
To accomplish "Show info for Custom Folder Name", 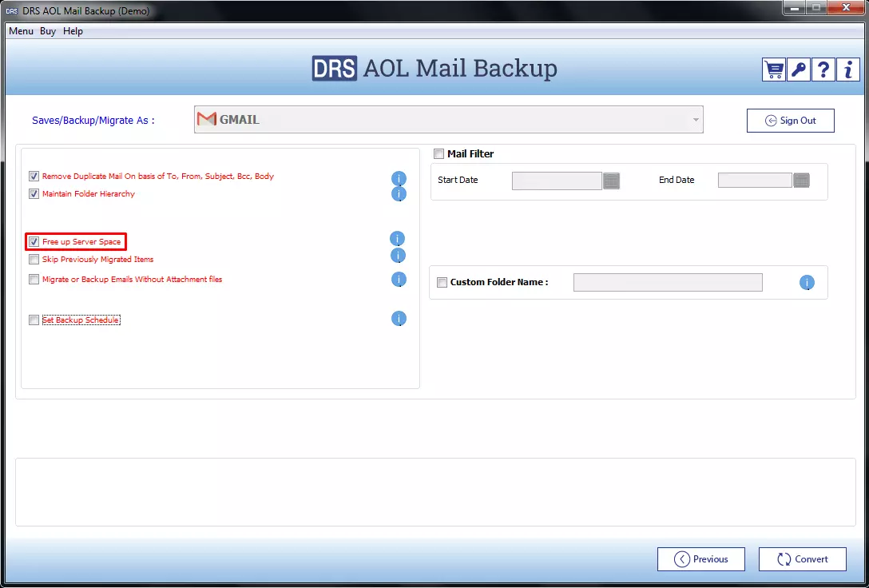I will pyautogui.click(x=807, y=283).
